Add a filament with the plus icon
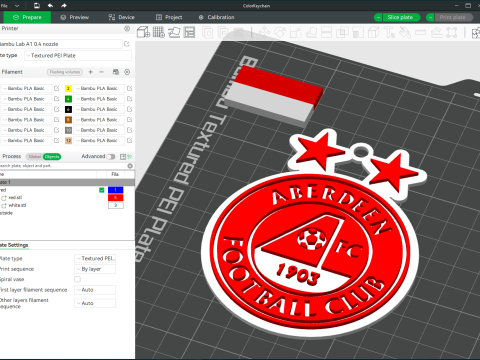This screenshot has height=360, width=480. tap(90, 72)
